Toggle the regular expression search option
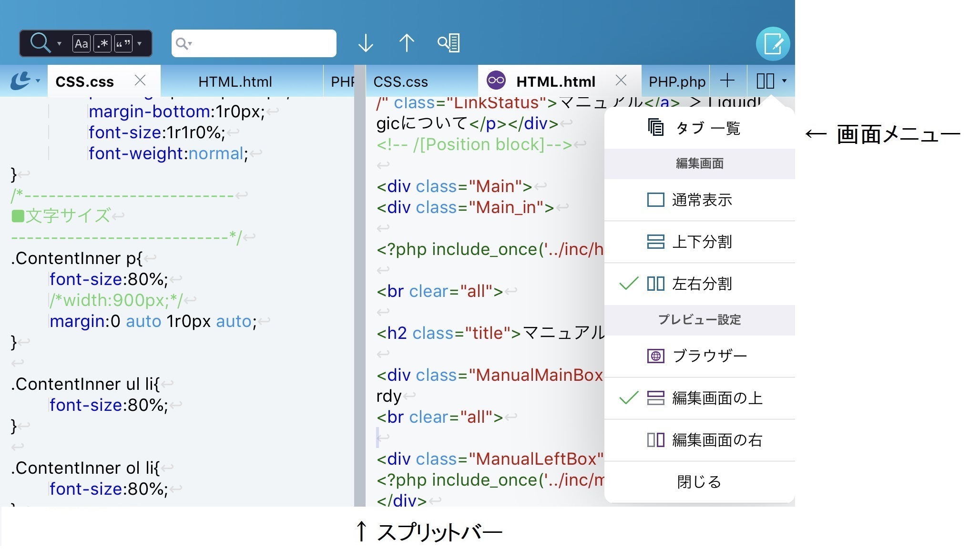 [x=102, y=43]
